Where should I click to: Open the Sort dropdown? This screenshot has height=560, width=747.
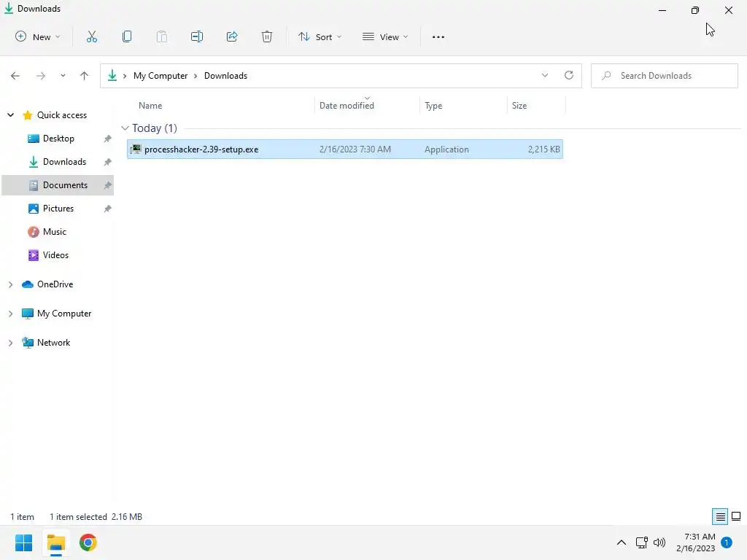point(320,36)
